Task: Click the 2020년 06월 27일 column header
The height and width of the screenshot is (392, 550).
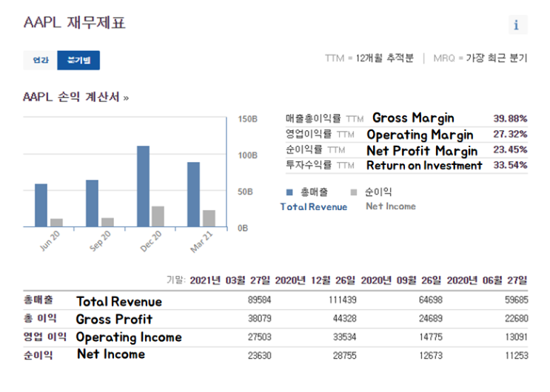Action: 487,280
